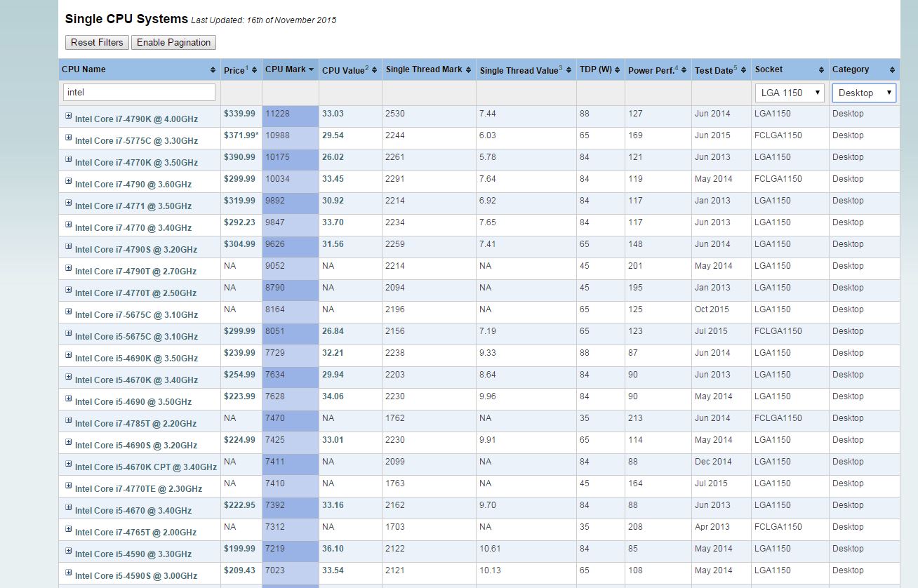
Task: Open the Intel Core i7-4770K @ 3.50GHz link
Action: pos(136,163)
